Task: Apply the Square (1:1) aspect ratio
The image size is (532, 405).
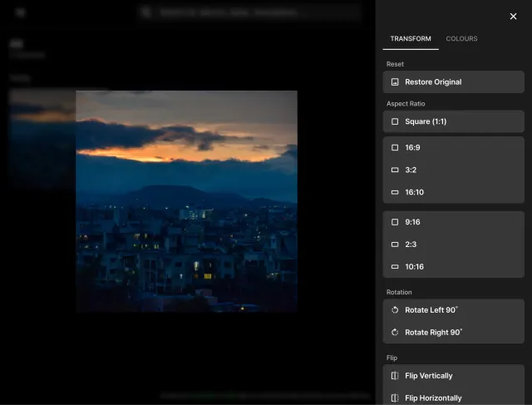Action: 453,121
